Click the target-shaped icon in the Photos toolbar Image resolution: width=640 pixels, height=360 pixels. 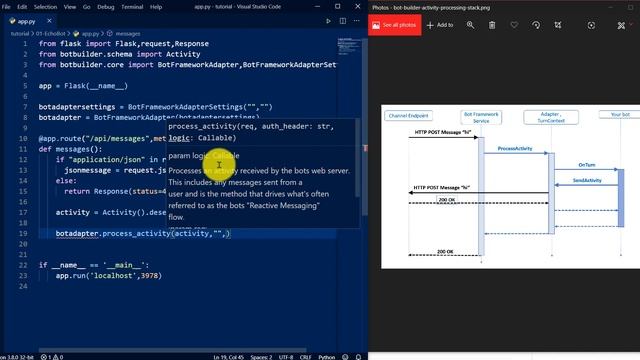[x=591, y=25]
